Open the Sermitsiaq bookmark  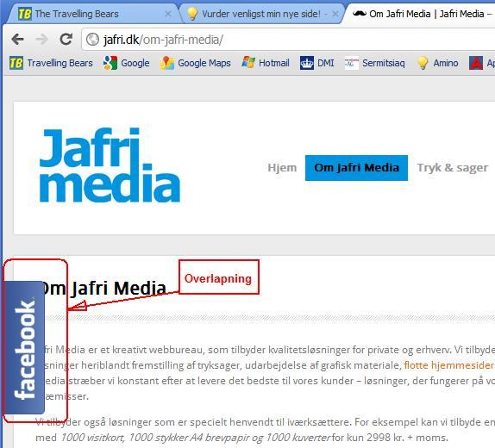(x=375, y=63)
